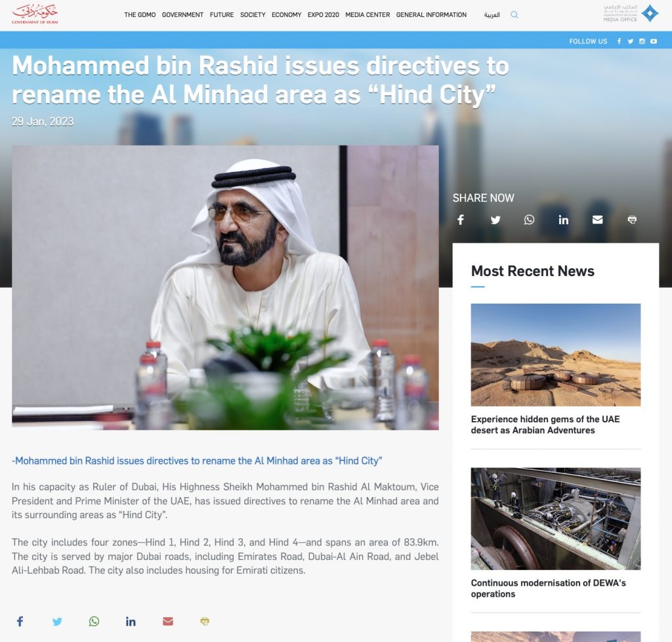The height and width of the screenshot is (642, 672).
Task: Click the green WhatsApp icon below the article
Action: pyautogui.click(x=94, y=621)
